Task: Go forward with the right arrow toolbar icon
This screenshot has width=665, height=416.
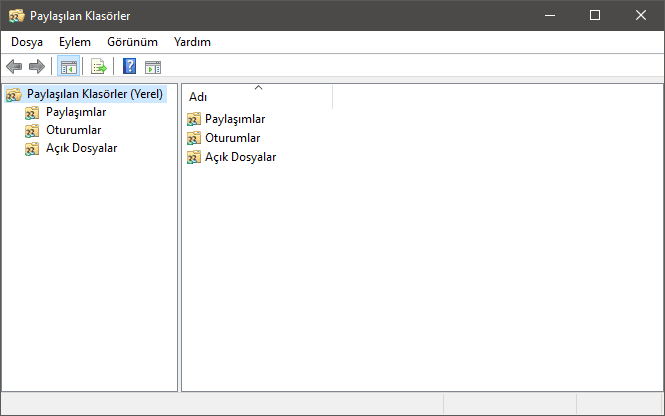Action: [37, 67]
